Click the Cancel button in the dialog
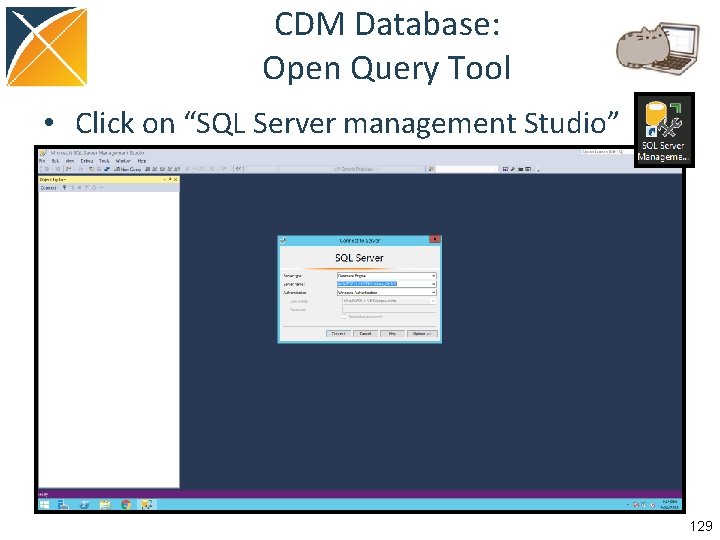 click(366, 333)
